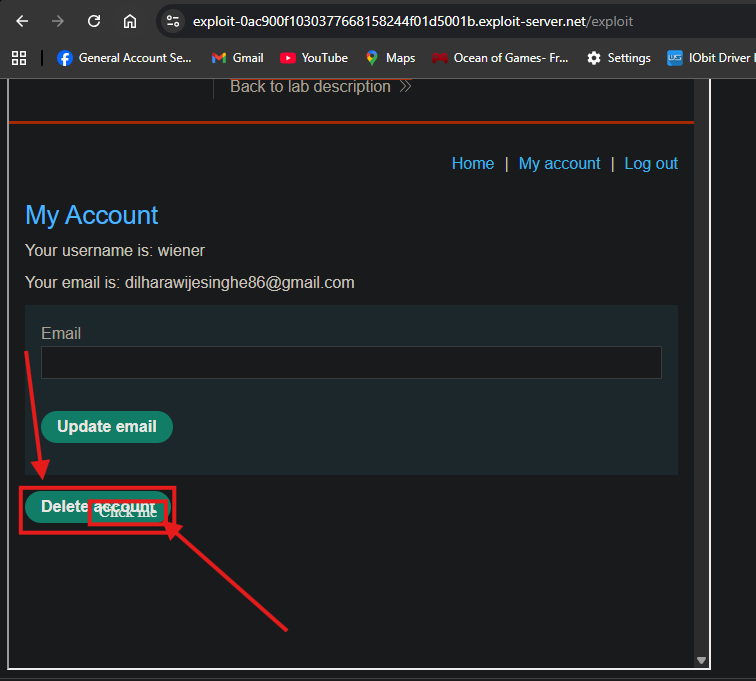756x681 pixels.
Task: Click the text 'Your username is: wiener'
Action: click(x=115, y=251)
